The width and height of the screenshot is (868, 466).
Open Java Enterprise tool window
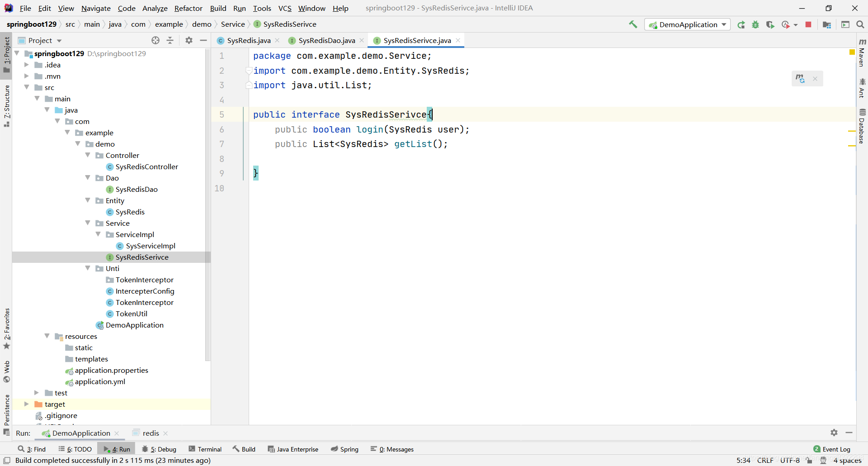(293, 449)
